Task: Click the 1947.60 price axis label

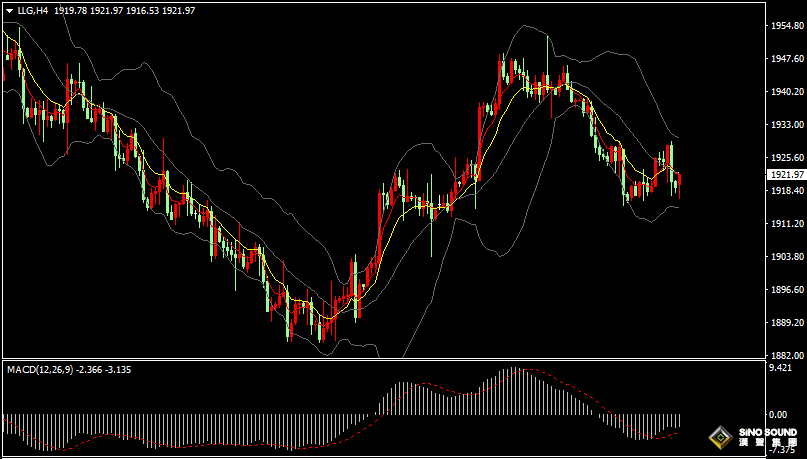Action: coord(785,59)
